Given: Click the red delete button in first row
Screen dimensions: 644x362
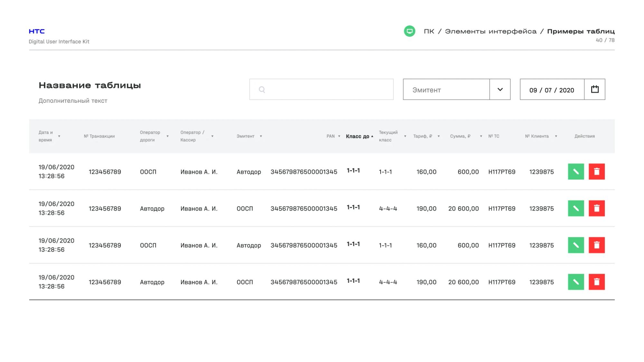Looking at the screenshot, I should 597,172.
